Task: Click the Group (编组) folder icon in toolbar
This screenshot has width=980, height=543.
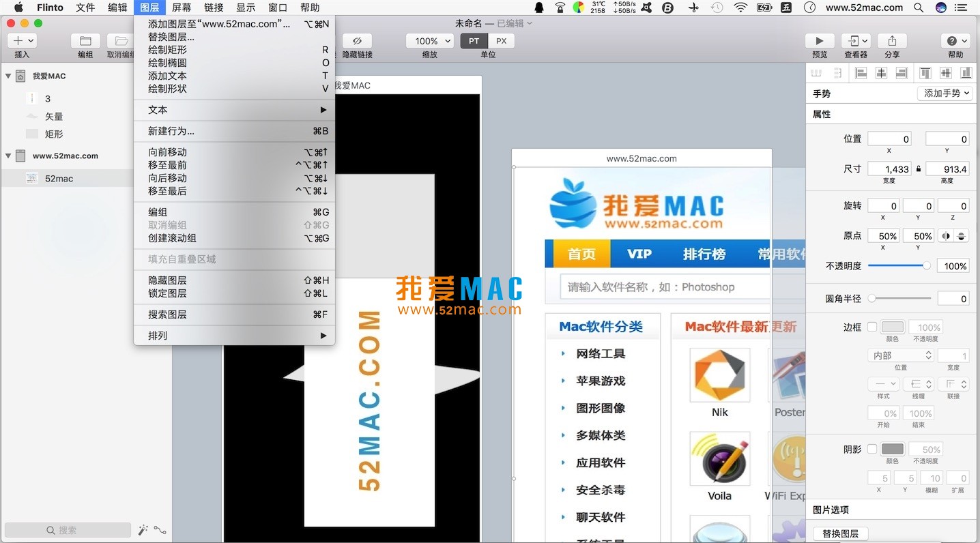Action: (85, 41)
